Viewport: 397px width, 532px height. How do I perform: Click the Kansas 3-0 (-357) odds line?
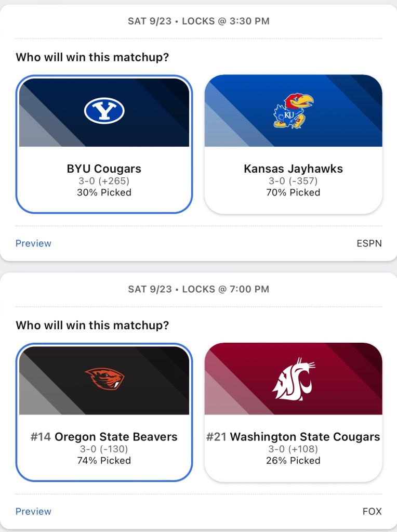(293, 181)
